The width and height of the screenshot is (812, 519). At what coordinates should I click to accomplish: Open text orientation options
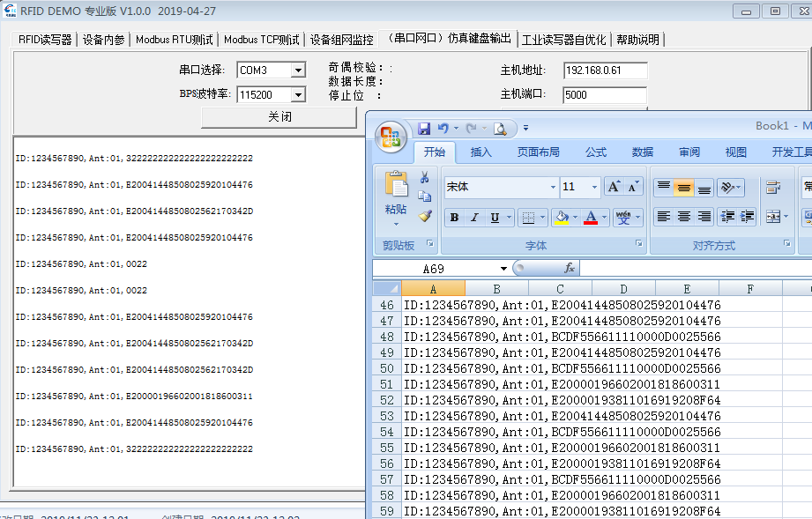point(731,187)
